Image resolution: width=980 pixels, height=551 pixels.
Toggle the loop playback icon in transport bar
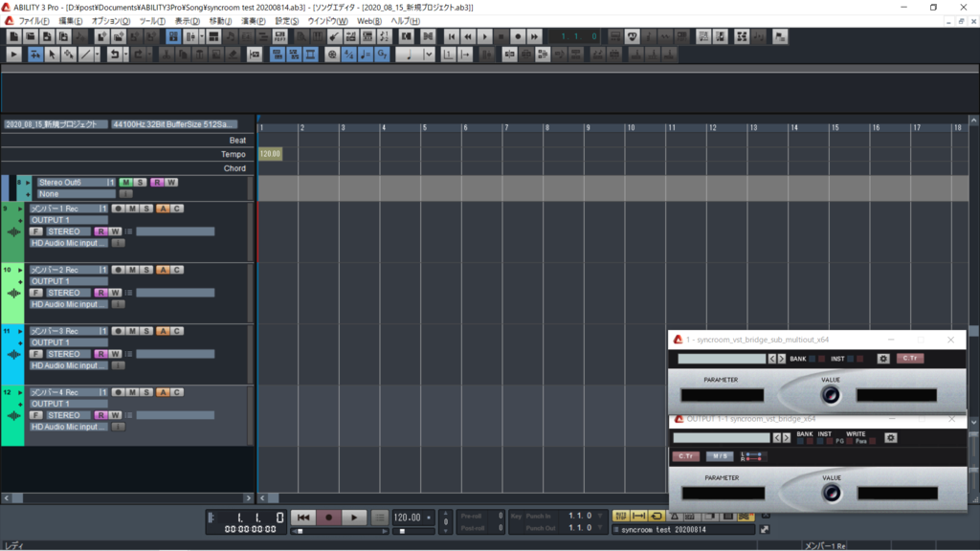point(657,516)
